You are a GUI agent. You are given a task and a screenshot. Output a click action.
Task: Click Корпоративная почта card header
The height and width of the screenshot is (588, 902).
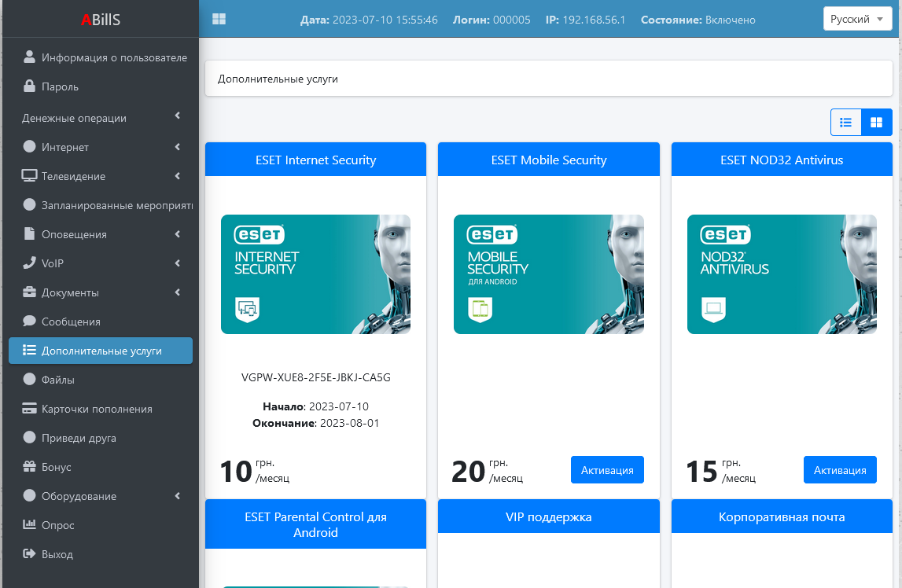click(x=782, y=516)
